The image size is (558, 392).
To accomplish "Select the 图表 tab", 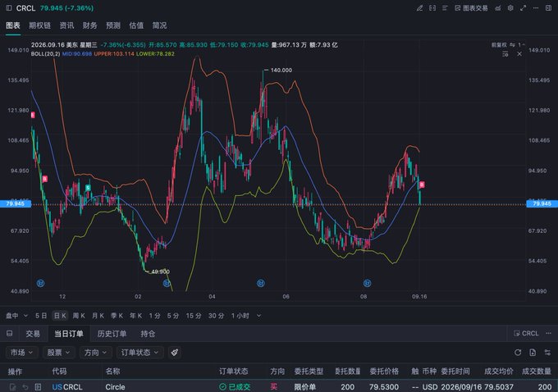I will pos(13,25).
